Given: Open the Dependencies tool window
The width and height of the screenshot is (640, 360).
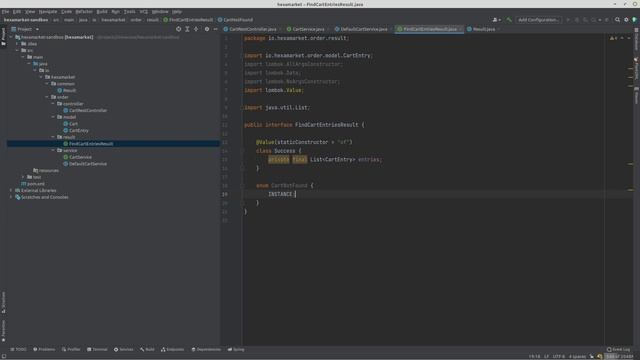Looking at the screenshot, I should (206, 349).
